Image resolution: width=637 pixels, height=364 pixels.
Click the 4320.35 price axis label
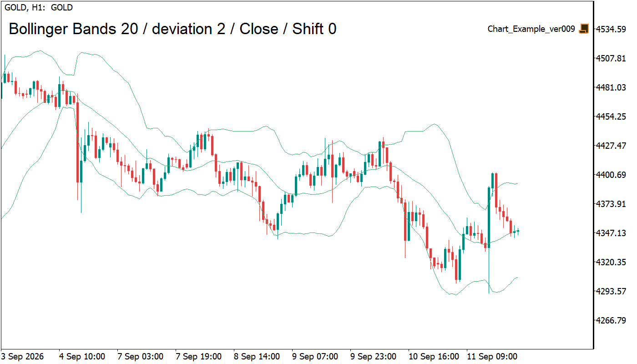point(611,262)
